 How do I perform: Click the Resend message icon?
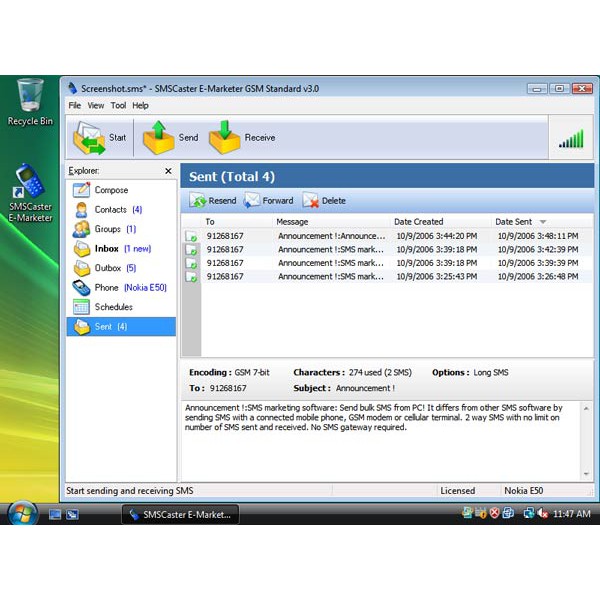pos(198,200)
